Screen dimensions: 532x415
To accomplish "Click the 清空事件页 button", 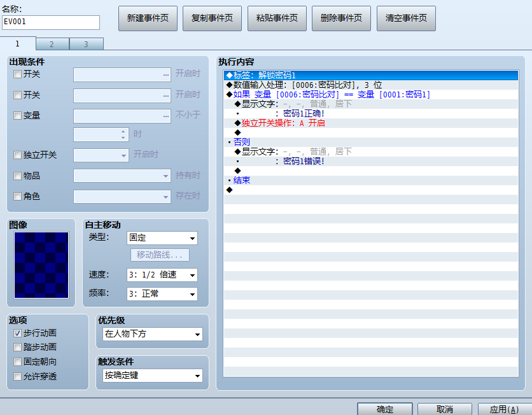I will coord(406,18).
